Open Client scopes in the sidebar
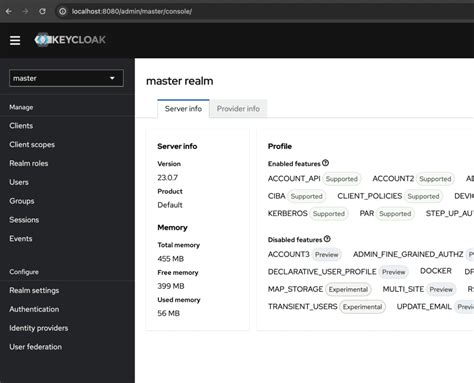Viewport: 474px width, 383px height. click(x=32, y=145)
